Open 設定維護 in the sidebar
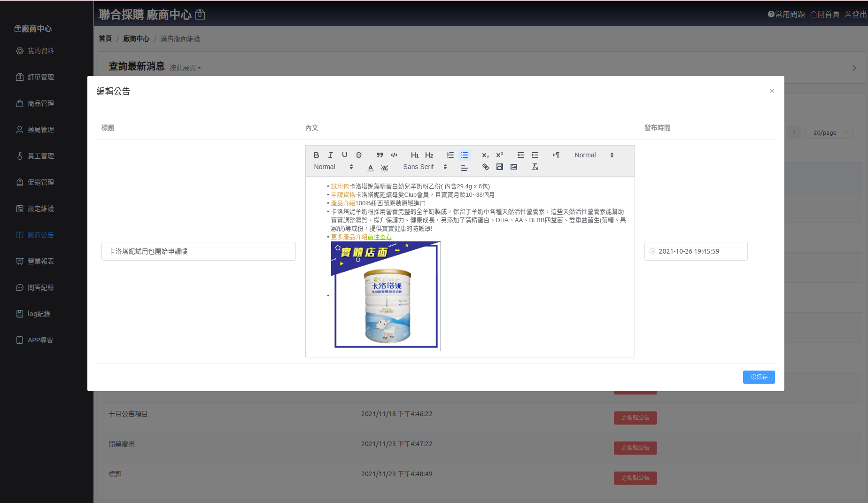868x503 pixels. coord(41,209)
